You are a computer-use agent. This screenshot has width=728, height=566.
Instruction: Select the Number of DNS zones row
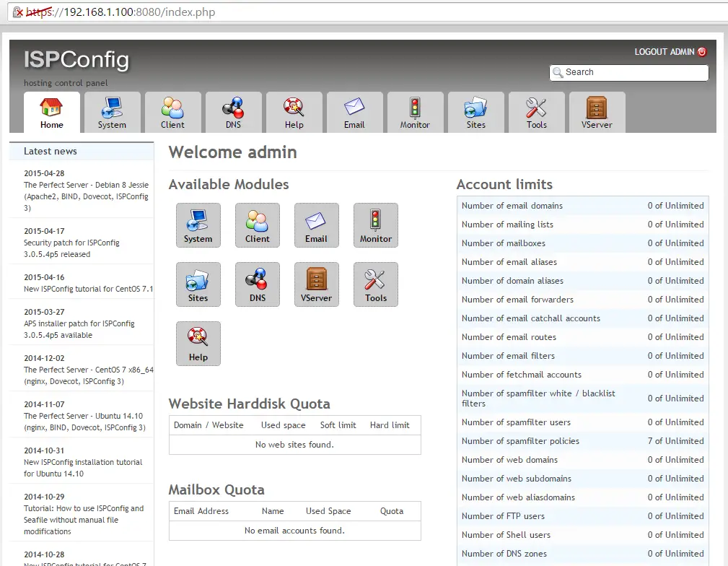(583, 554)
